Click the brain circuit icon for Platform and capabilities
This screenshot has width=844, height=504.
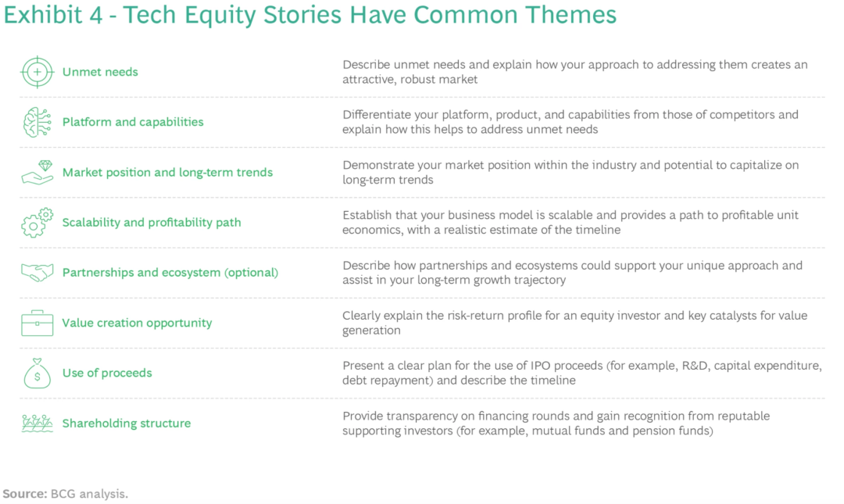point(38,122)
